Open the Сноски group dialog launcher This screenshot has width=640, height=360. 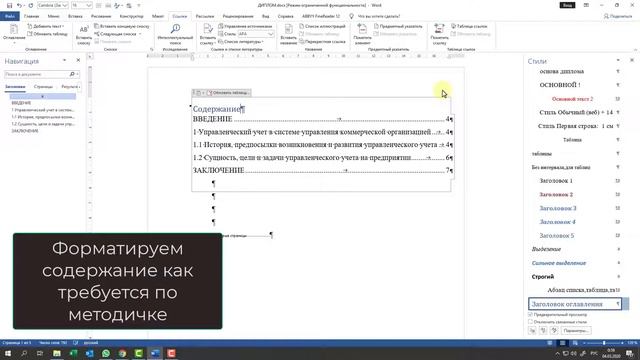(x=151, y=49)
